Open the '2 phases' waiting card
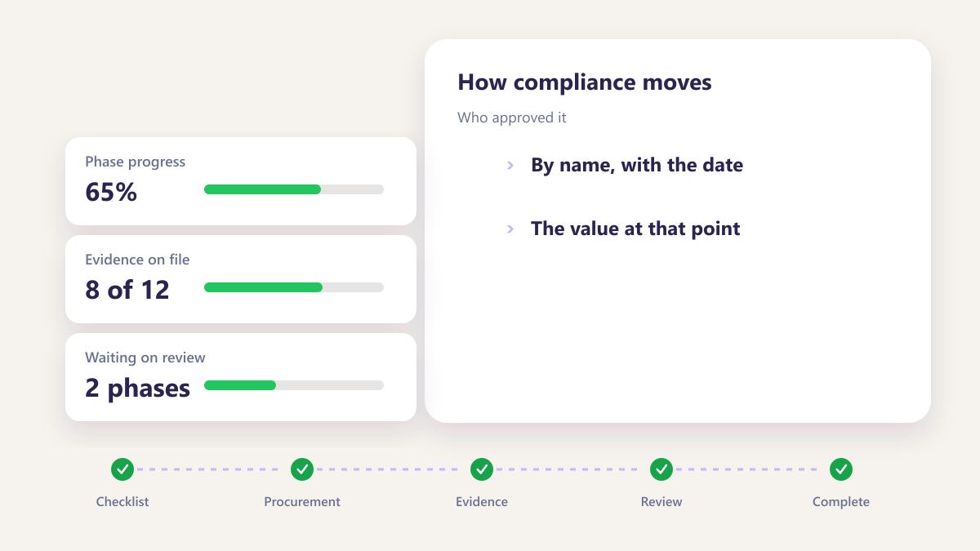 (x=241, y=377)
